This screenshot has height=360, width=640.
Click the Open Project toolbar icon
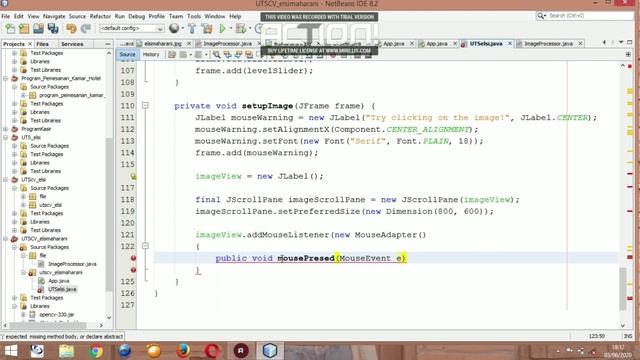point(38,29)
